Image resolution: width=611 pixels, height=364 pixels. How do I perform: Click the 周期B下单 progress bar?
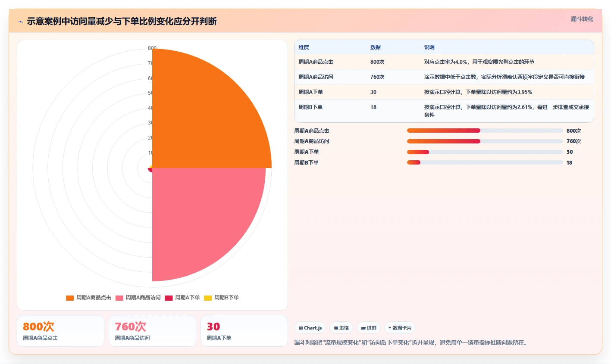tap(485, 162)
